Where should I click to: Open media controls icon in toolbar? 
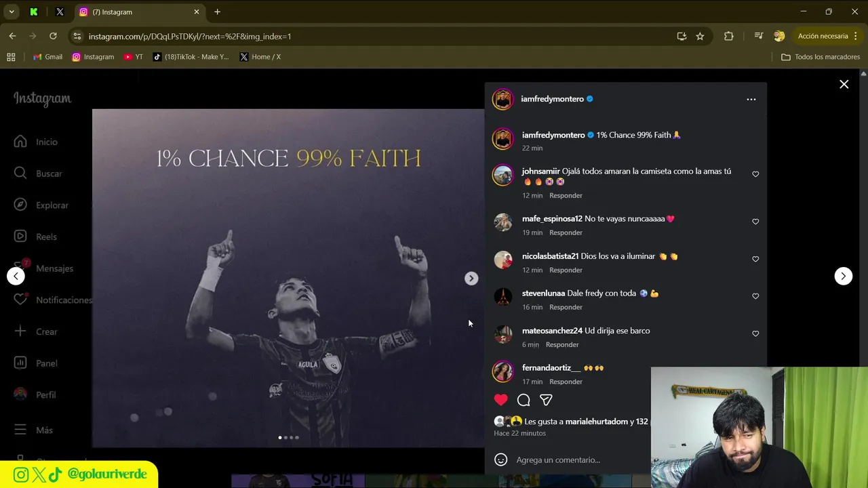point(758,36)
